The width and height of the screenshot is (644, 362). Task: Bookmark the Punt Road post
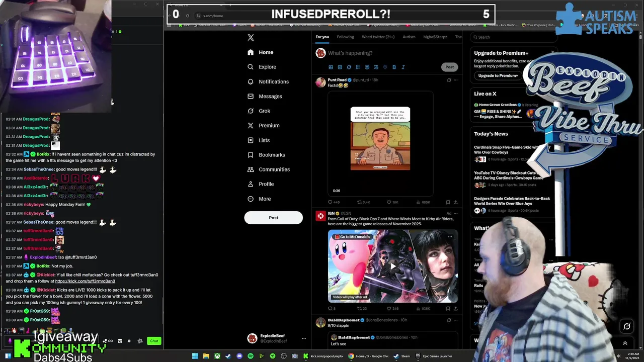coord(448,202)
